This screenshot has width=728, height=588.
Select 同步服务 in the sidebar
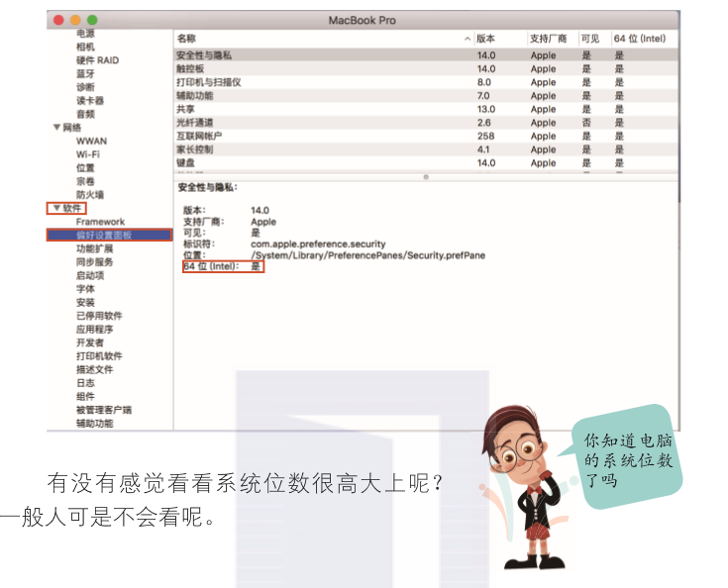click(x=95, y=262)
